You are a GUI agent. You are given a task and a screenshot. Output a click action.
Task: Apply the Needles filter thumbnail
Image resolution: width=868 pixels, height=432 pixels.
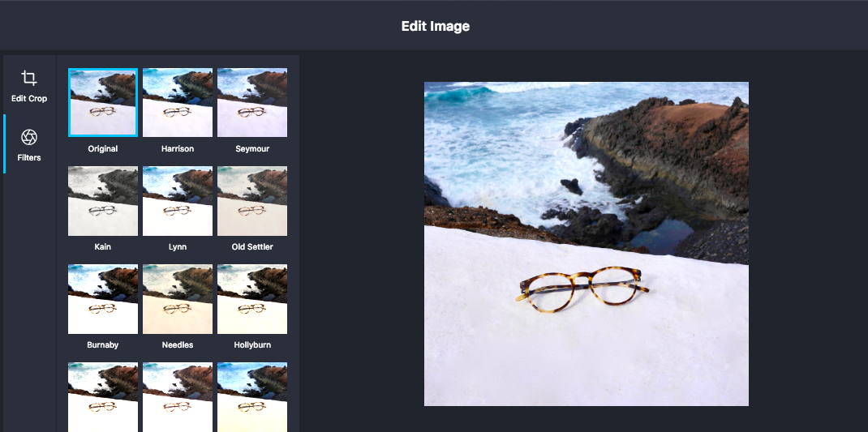click(x=178, y=299)
